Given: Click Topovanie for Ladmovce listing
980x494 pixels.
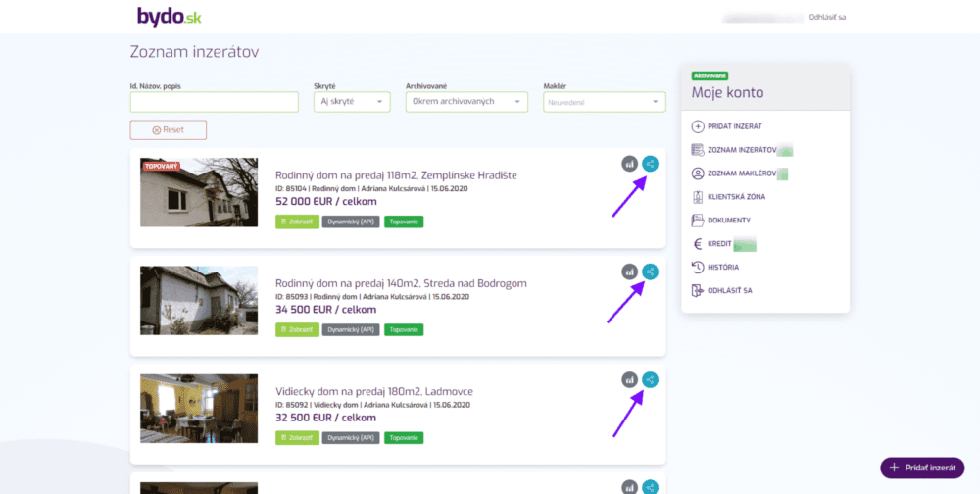Looking at the screenshot, I should click(404, 438).
